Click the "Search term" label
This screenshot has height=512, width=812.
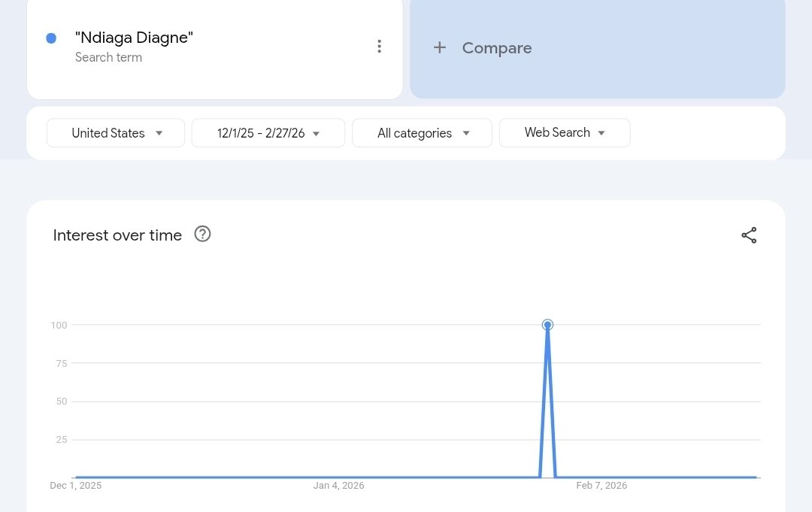pyautogui.click(x=109, y=57)
